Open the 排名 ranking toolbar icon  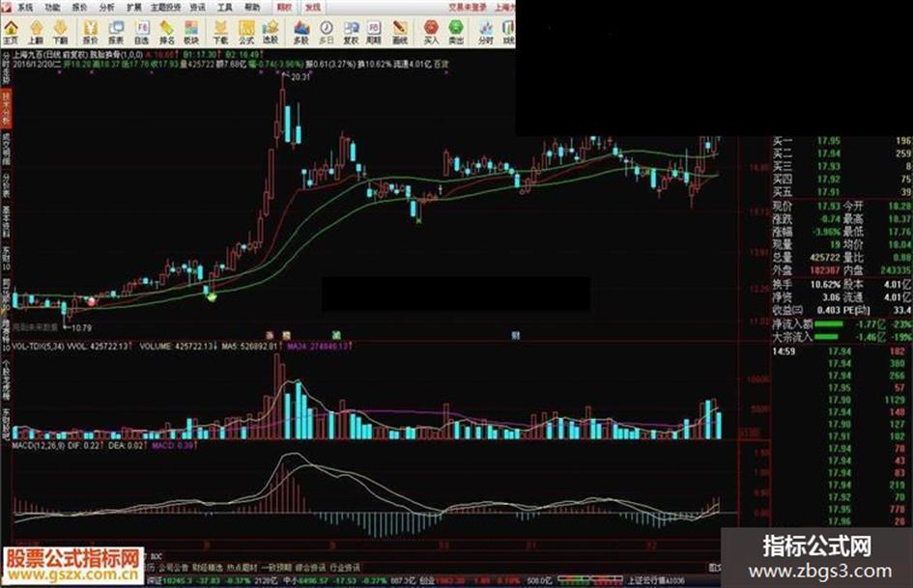(166, 32)
